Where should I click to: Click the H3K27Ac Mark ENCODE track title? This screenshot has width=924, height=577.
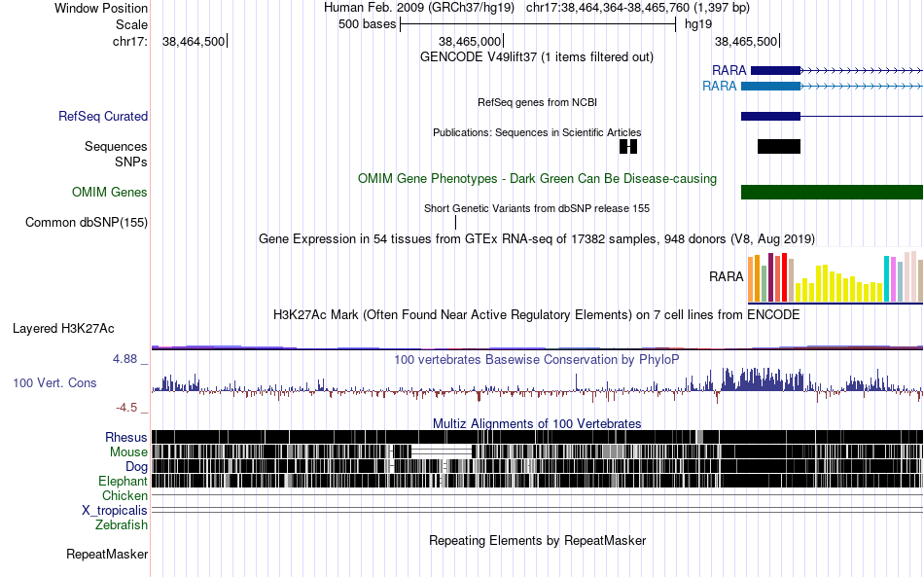point(537,314)
